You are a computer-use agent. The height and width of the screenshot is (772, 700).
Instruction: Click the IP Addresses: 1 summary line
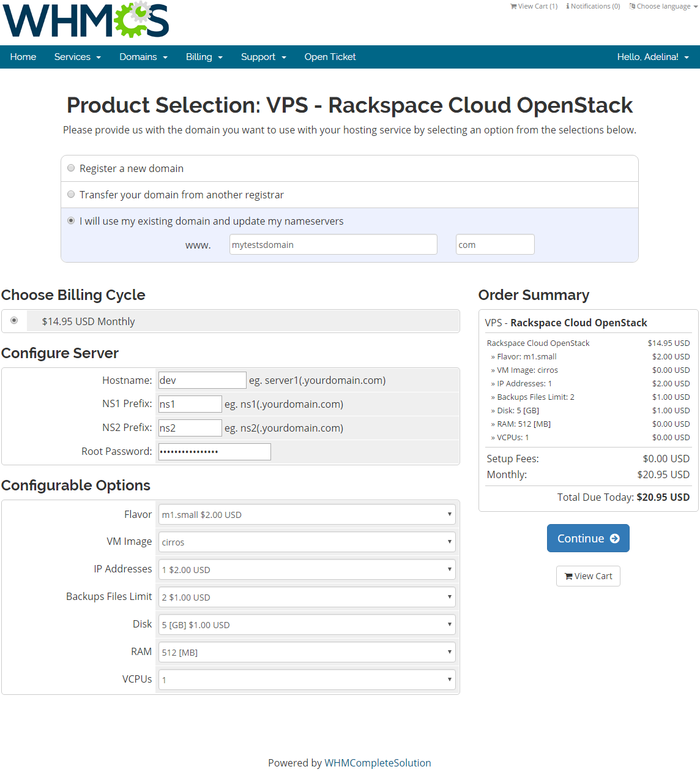[588, 383]
